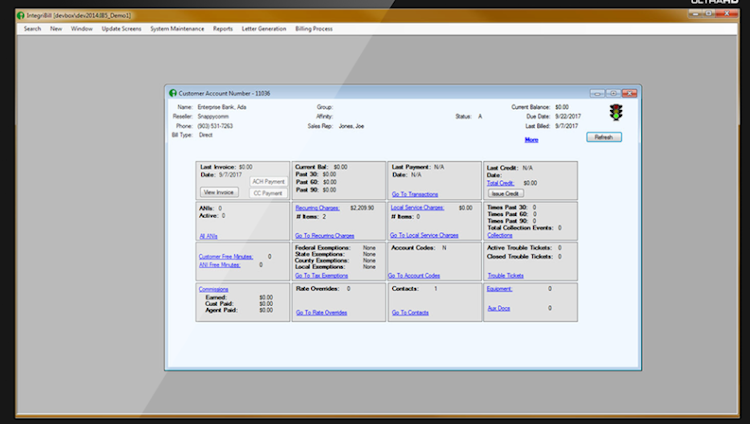Click the recurring charges amount $2,209.90

coord(362,208)
